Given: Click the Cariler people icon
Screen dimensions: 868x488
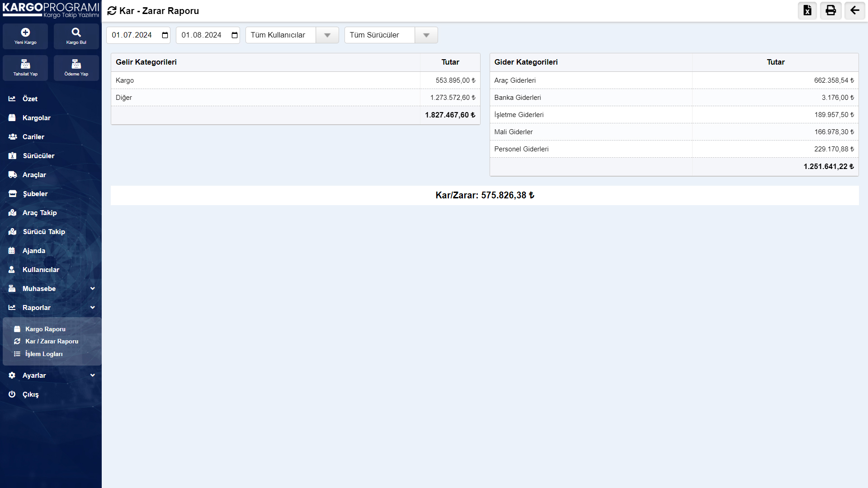Looking at the screenshot, I should 13,136.
